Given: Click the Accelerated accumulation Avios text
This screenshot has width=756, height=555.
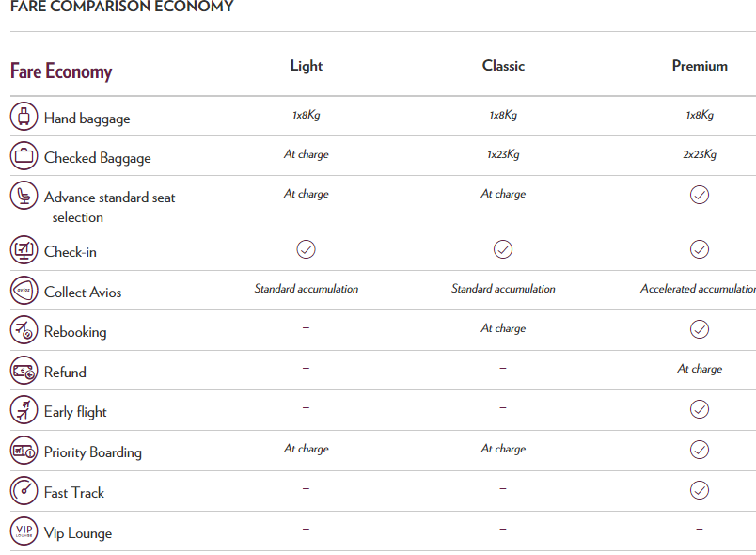Looking at the screenshot, I should coord(698,289).
